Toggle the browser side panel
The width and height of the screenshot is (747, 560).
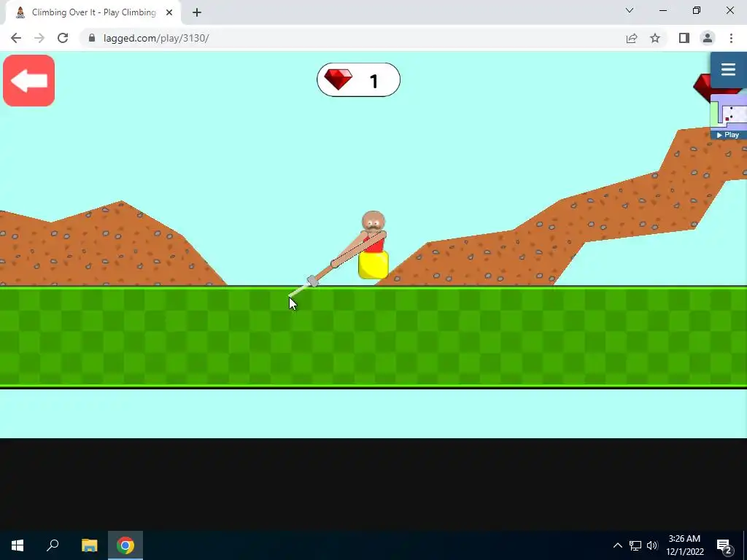click(684, 38)
